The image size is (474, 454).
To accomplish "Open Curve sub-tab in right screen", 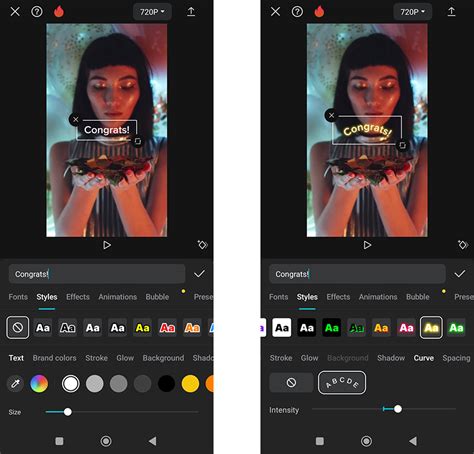I will [x=424, y=358].
